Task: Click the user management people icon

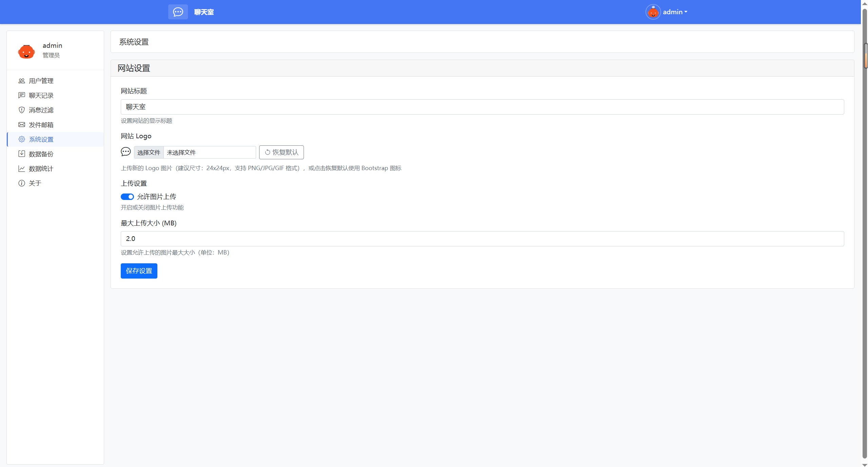Action: pos(22,81)
